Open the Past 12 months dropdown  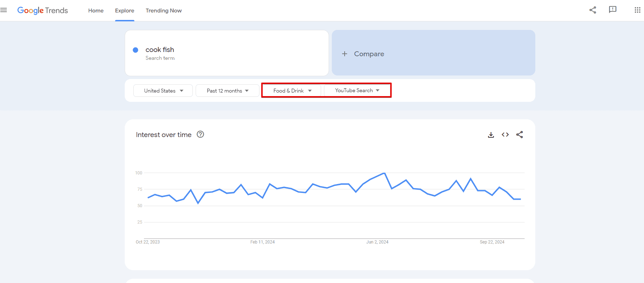point(227,91)
